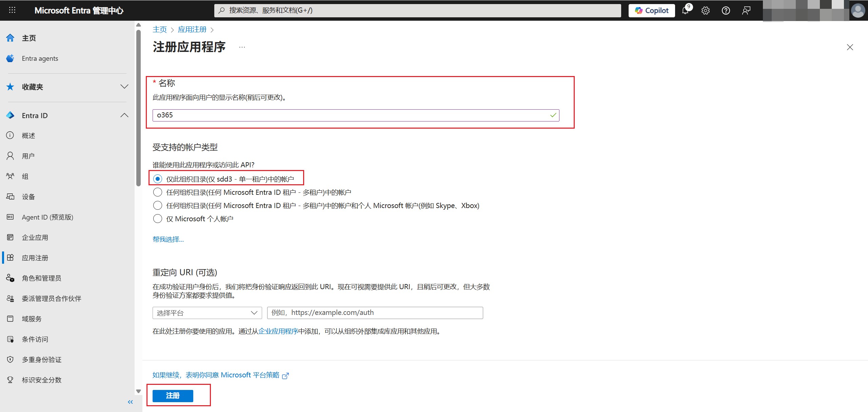Collapse the Entra ID section chevron

point(124,115)
